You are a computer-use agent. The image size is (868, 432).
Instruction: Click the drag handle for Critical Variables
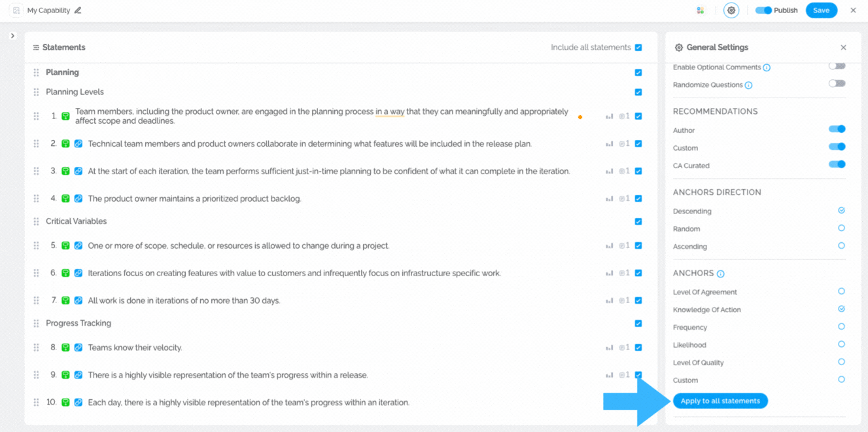click(36, 221)
